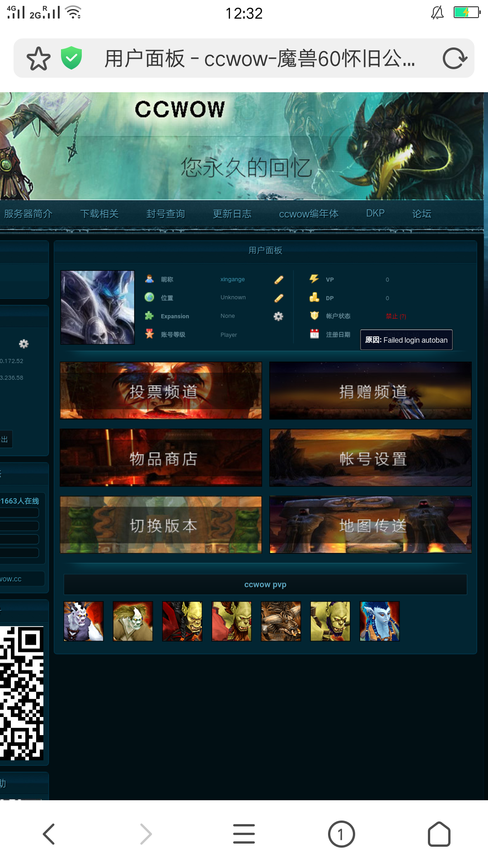Image resolution: width=488 pixels, height=868 pixels.
Task: Click the 帐户状态 shield icon
Action: (314, 315)
